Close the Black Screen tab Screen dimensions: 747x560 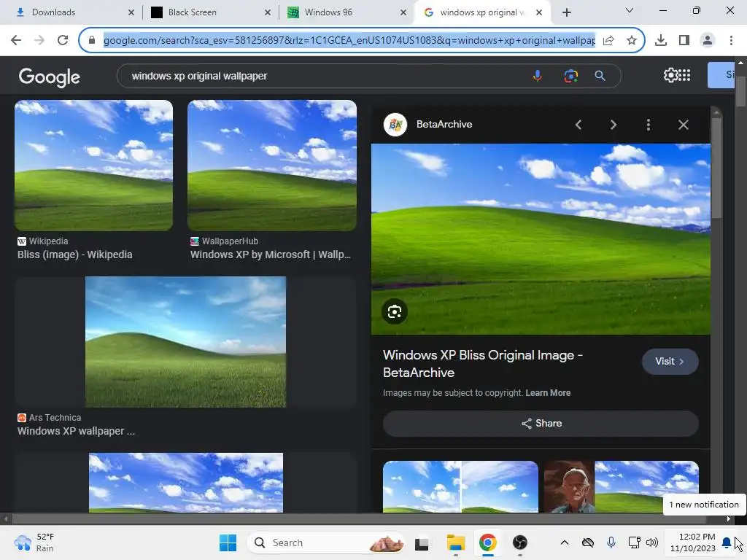click(x=267, y=12)
